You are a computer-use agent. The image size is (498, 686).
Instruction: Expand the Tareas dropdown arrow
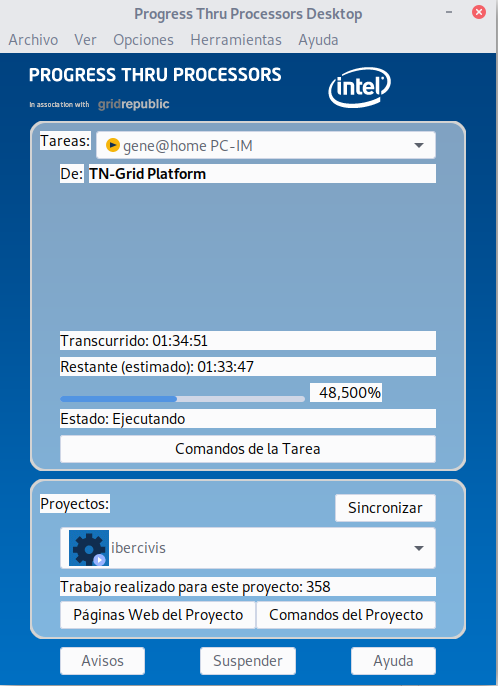pos(419,145)
